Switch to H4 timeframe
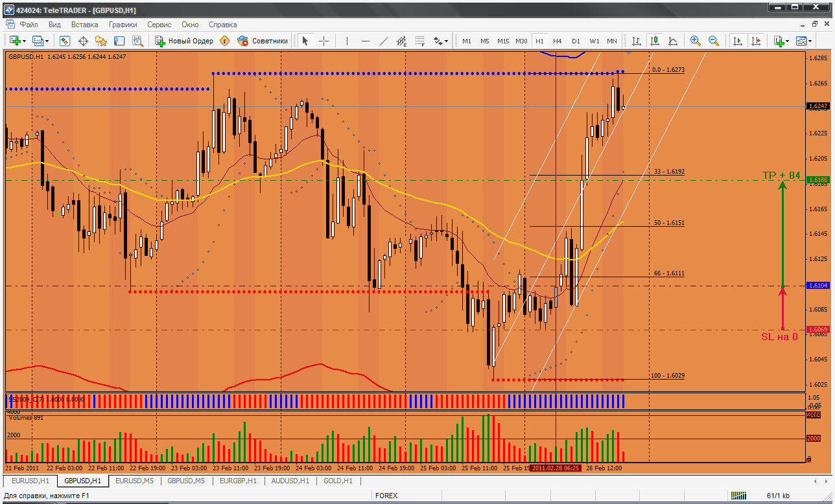The image size is (835, 504). 558,41
